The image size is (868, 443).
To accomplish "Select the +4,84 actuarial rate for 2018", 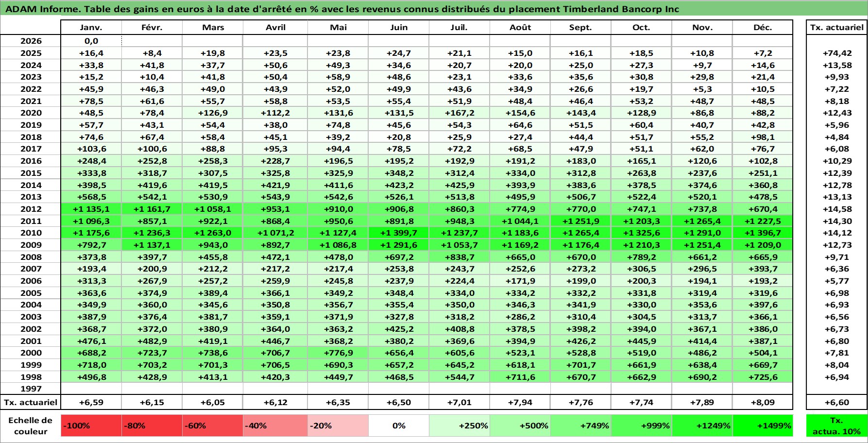I will [x=836, y=137].
